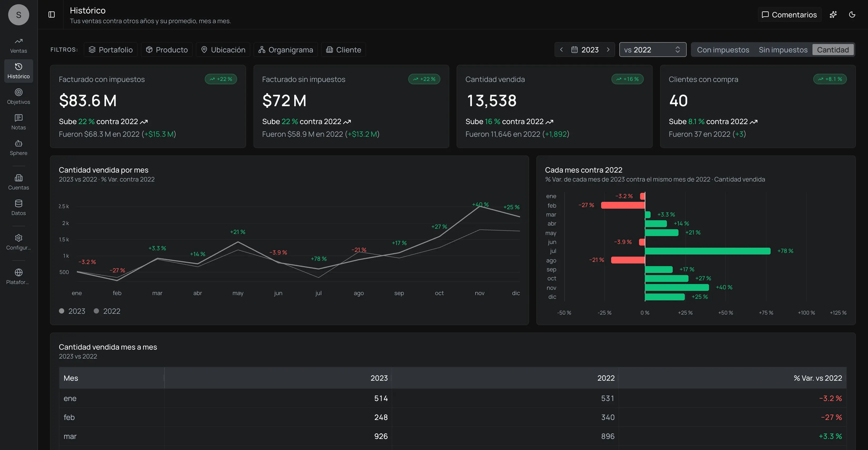
Task: Open the Portafolio filter
Action: (x=111, y=50)
